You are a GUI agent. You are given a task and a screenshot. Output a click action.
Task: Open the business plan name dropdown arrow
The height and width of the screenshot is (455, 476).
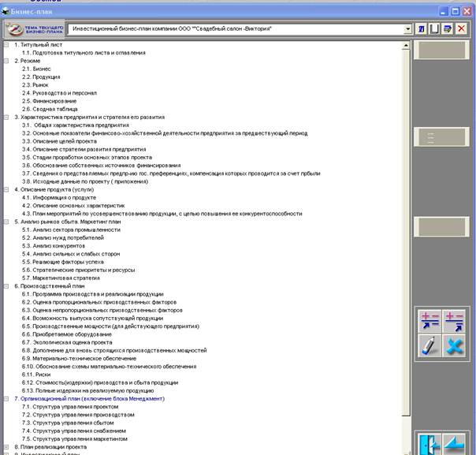coord(407,29)
